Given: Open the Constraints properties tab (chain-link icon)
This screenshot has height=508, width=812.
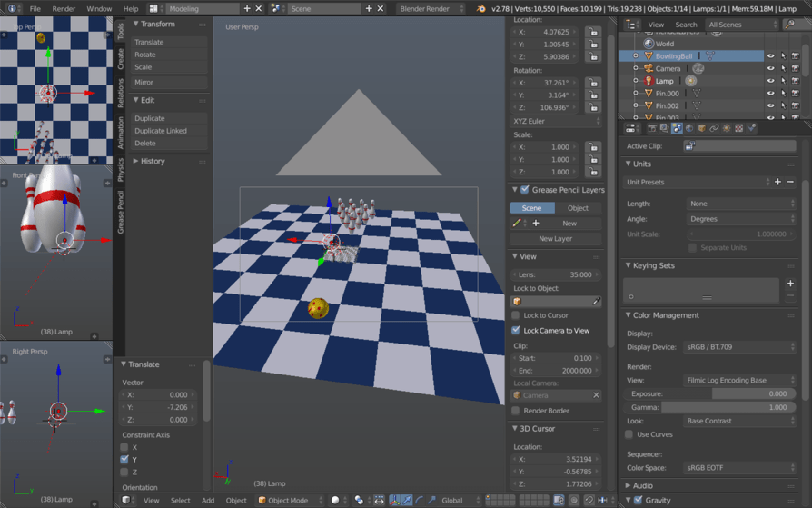Looking at the screenshot, I should point(714,128).
